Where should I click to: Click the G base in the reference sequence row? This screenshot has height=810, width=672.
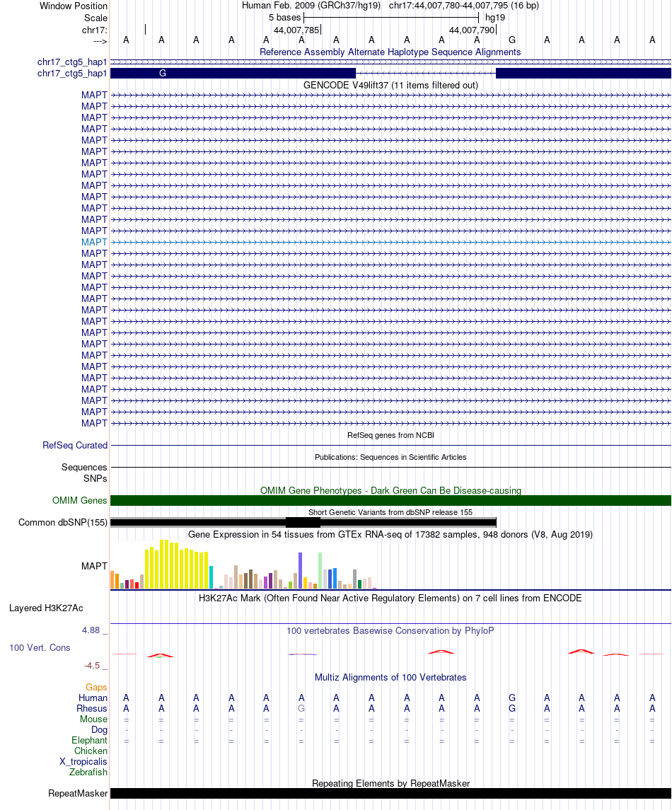pos(512,40)
